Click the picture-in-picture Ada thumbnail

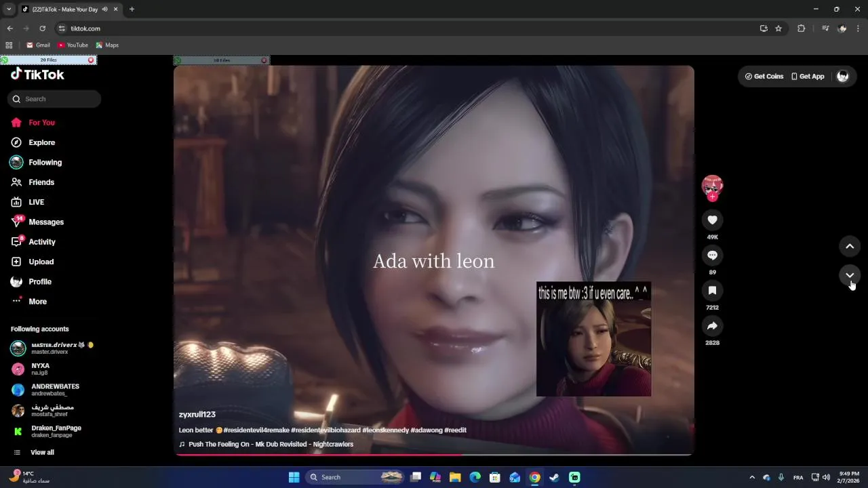click(x=593, y=339)
